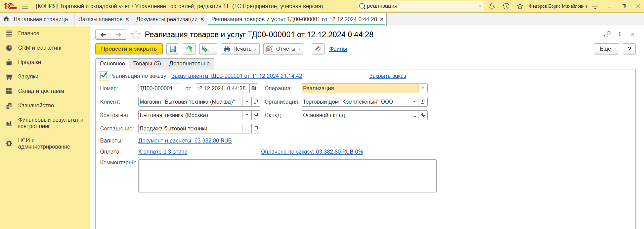Open Оплачено по заказу link
The height and width of the screenshot is (229, 644).
312,152
